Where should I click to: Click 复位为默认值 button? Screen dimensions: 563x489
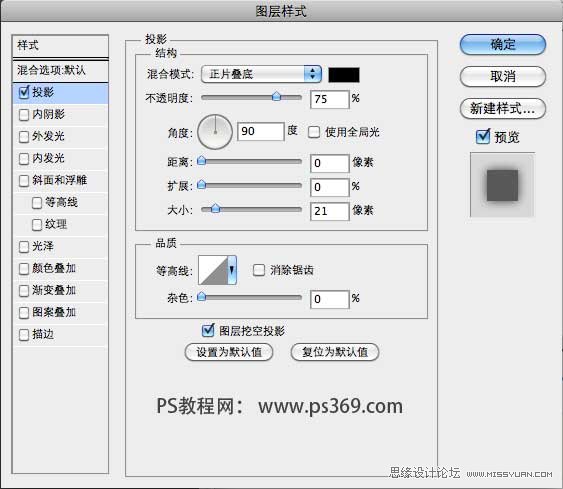335,352
